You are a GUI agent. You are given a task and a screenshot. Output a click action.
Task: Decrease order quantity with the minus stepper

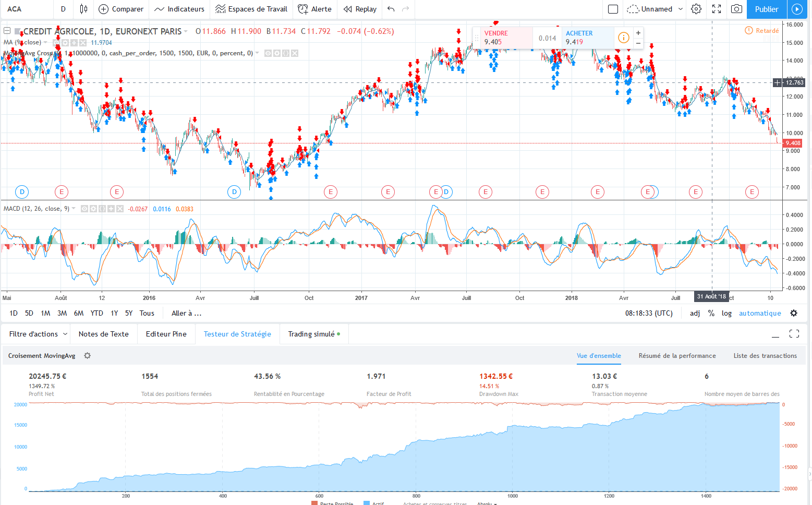point(638,43)
